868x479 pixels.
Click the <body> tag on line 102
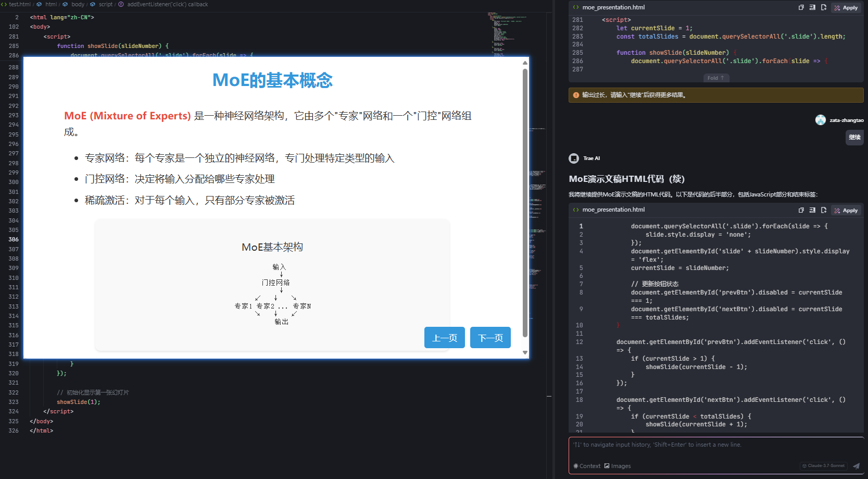pos(40,27)
